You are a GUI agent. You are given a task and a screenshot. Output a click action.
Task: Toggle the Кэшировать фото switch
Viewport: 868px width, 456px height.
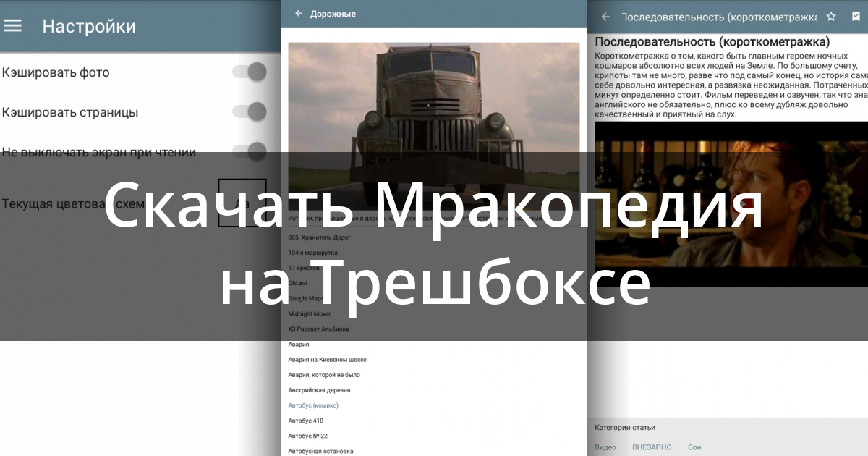pos(250,72)
